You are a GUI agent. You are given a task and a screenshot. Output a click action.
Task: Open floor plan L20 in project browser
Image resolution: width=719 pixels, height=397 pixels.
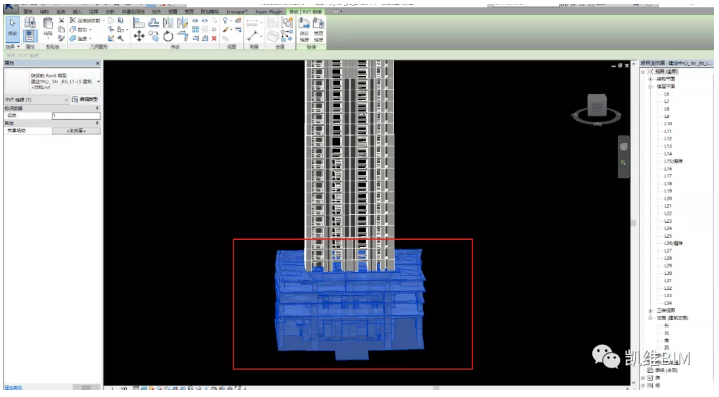(x=668, y=198)
